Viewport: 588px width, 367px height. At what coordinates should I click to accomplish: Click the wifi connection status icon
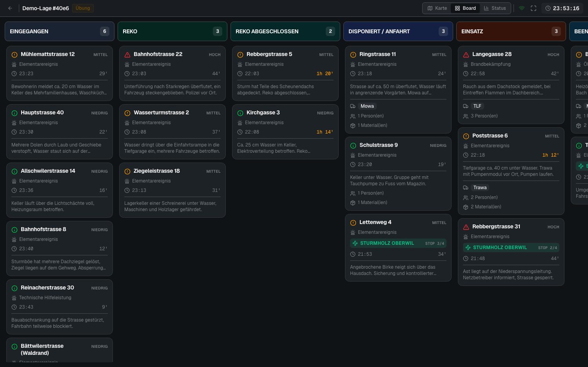pos(522,8)
